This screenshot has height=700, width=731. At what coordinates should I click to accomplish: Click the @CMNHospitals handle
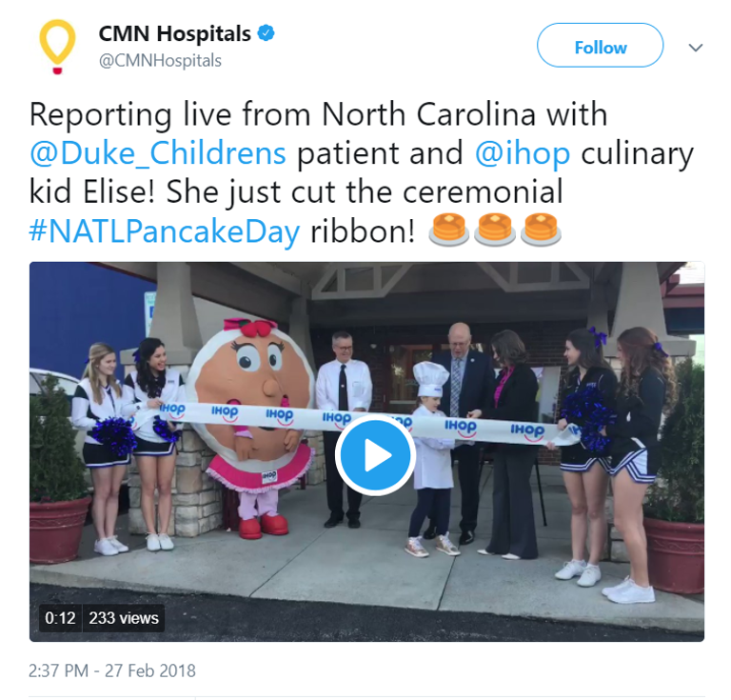[x=160, y=61]
